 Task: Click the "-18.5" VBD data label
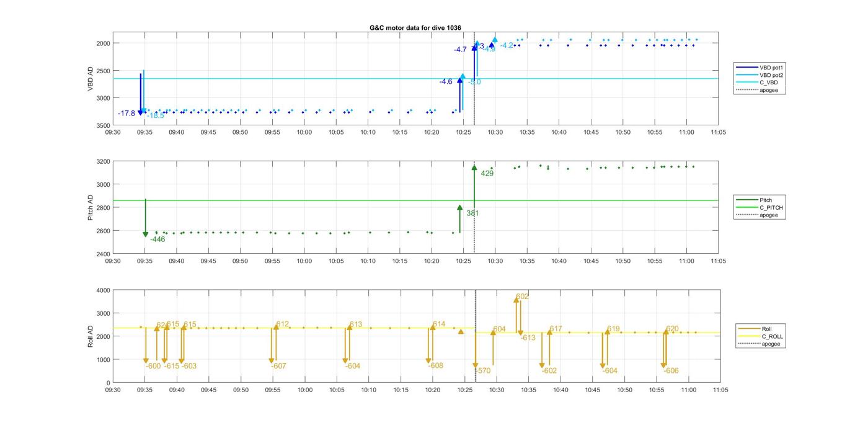[156, 115]
